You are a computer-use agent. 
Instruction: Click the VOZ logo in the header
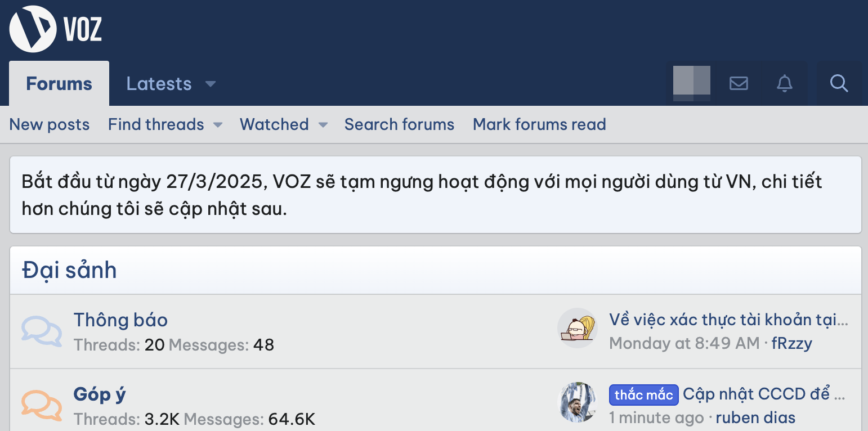(x=55, y=29)
